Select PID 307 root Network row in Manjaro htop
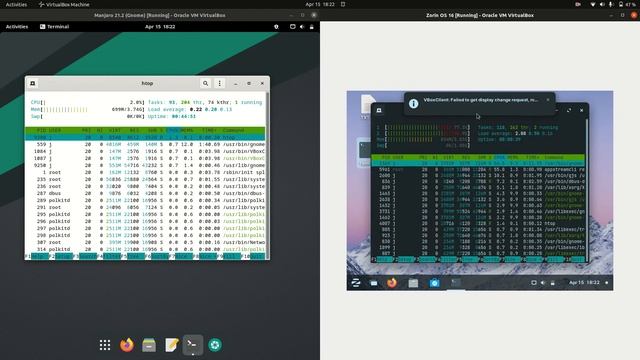Screen dimensions: 640x360 pyautogui.click(x=145, y=242)
